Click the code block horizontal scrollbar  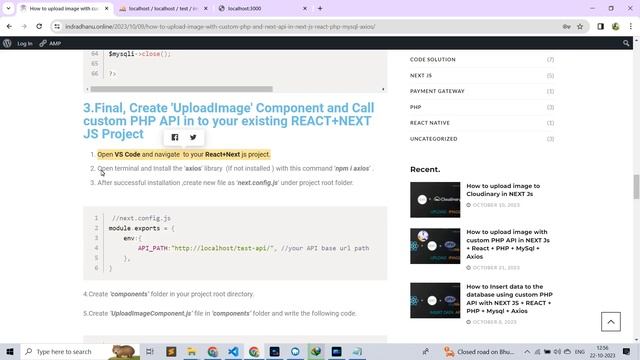coord(181,89)
